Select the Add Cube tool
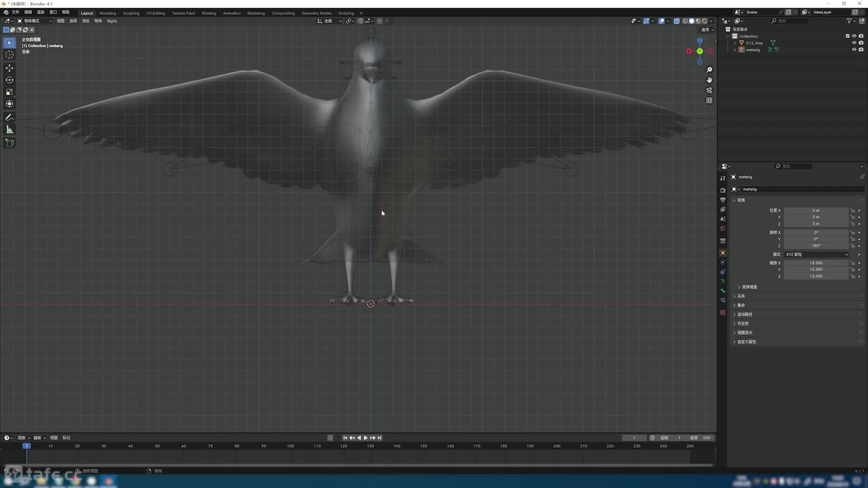The width and height of the screenshot is (868, 488). 9,143
